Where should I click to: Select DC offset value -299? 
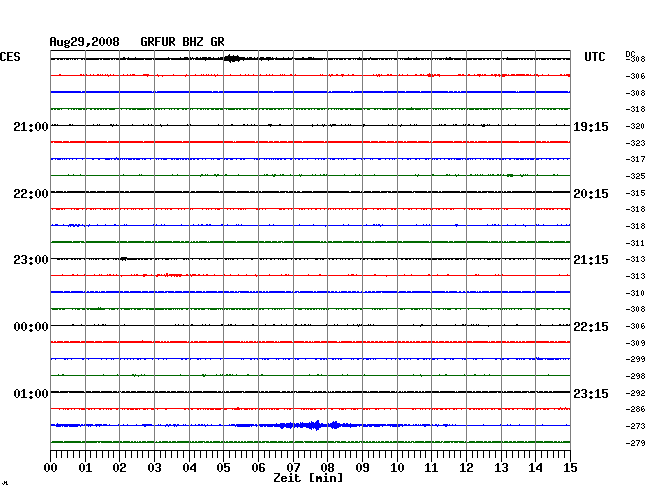635,359
